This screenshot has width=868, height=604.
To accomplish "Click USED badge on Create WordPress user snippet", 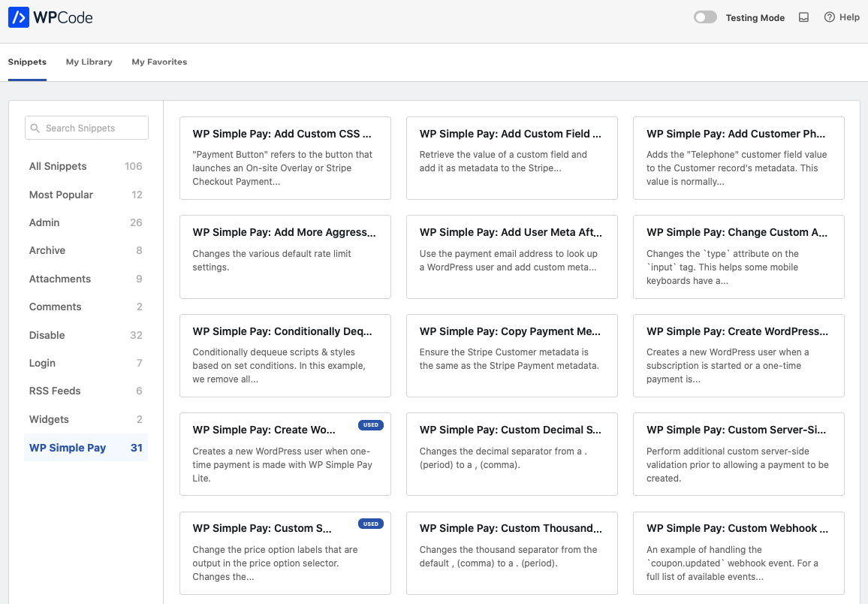I will pyautogui.click(x=371, y=425).
